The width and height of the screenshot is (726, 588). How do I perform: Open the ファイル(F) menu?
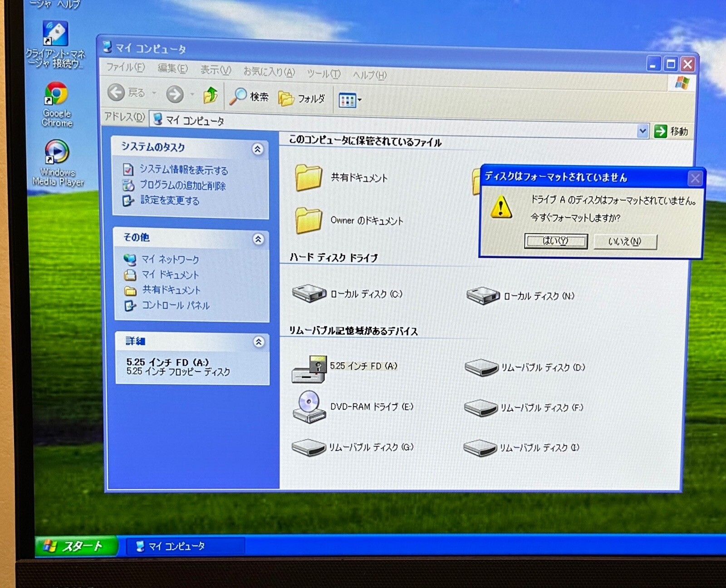pos(126,67)
